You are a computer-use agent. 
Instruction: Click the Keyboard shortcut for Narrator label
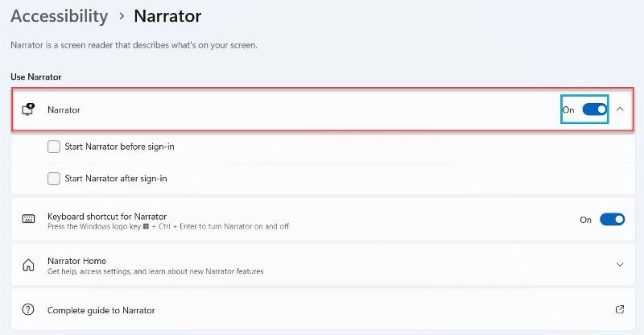pyautogui.click(x=107, y=216)
